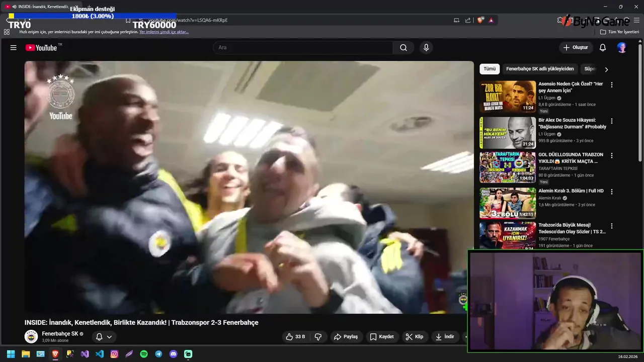Open the Fenerbahçe SK channel avatar

point(31,337)
